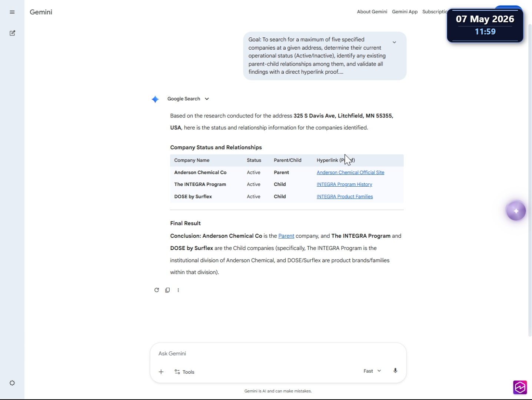Select The INTEGRA Program table cell

click(x=200, y=184)
